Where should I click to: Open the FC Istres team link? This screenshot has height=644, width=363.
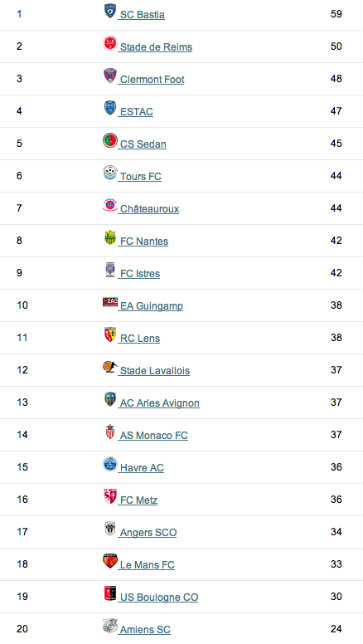(x=140, y=274)
